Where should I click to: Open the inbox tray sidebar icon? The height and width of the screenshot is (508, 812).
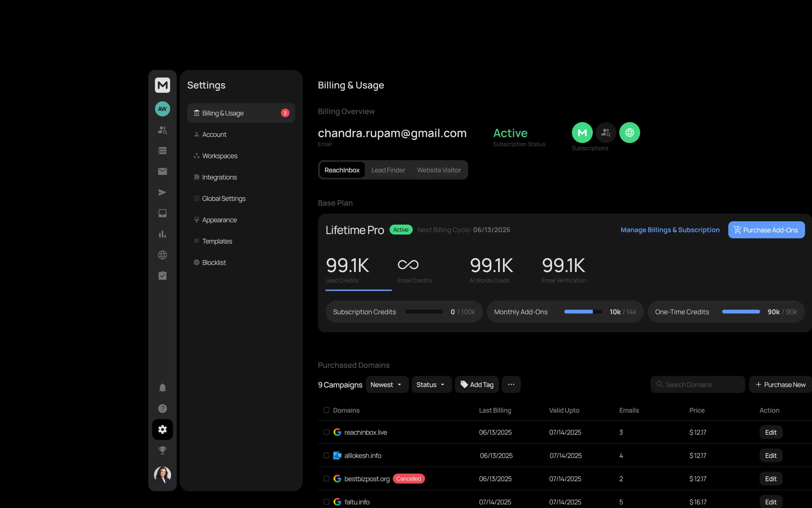click(x=162, y=213)
